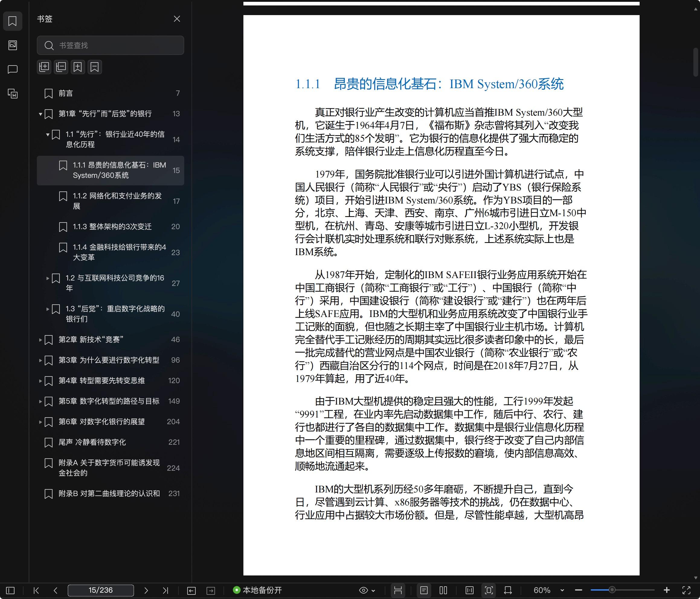
Task: Jump to the first page
Action: (36, 591)
